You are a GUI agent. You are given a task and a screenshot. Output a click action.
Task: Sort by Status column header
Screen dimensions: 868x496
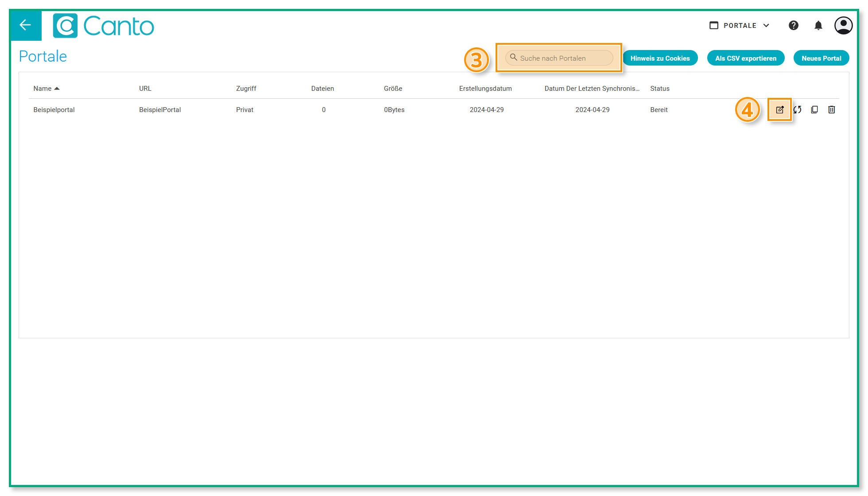pyautogui.click(x=660, y=89)
